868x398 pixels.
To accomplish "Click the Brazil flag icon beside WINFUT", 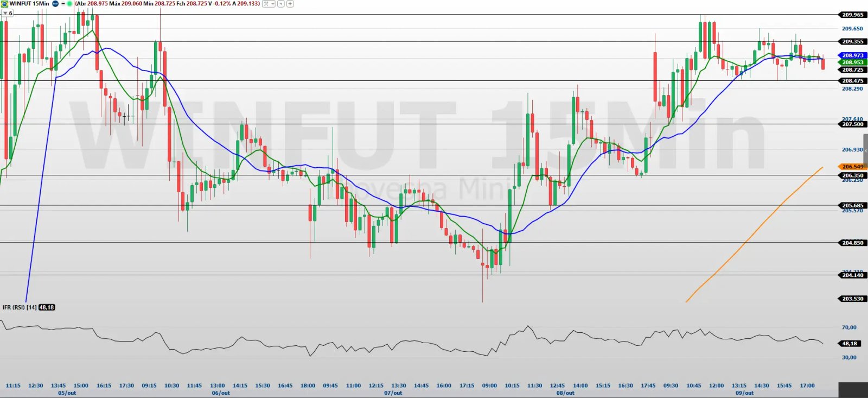I will (4, 4).
